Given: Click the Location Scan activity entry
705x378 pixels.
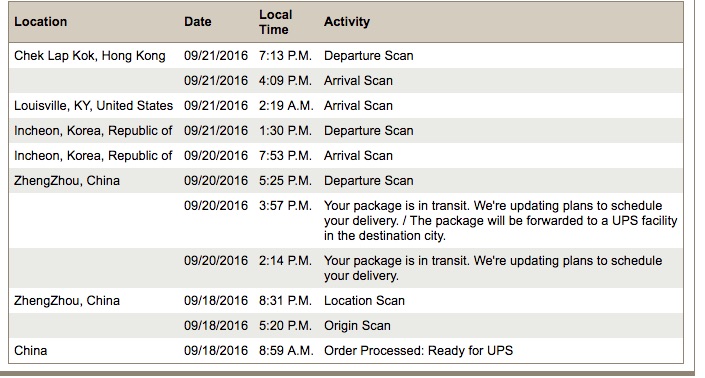Looking at the screenshot, I should [x=364, y=301].
